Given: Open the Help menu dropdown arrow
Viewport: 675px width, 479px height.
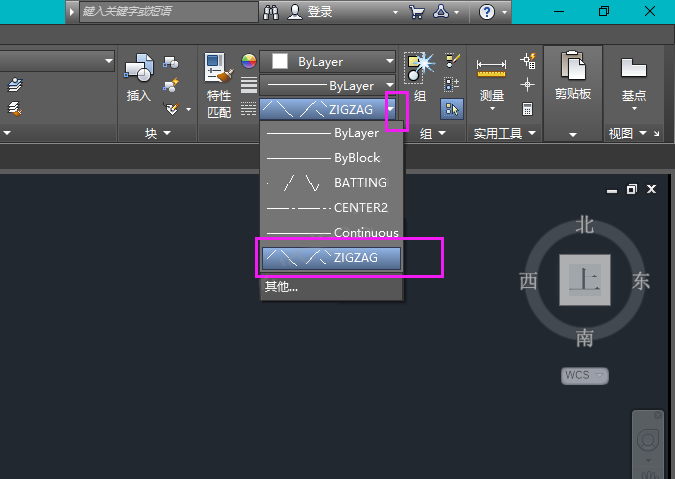Looking at the screenshot, I should (505, 12).
